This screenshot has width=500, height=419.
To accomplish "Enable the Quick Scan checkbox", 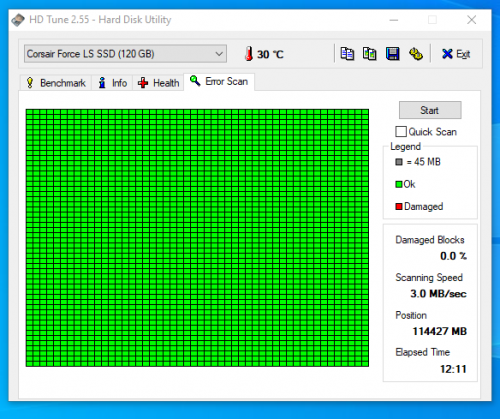I will 401,132.
